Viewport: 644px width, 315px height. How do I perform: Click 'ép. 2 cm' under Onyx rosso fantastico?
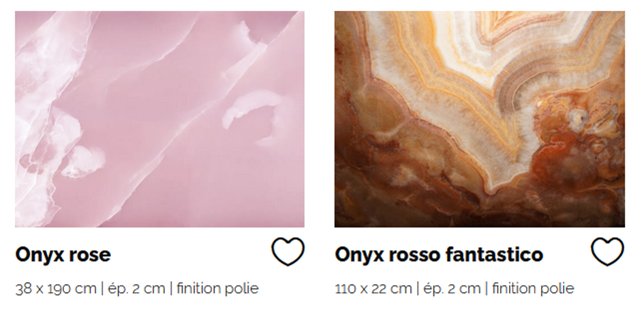click(452, 288)
